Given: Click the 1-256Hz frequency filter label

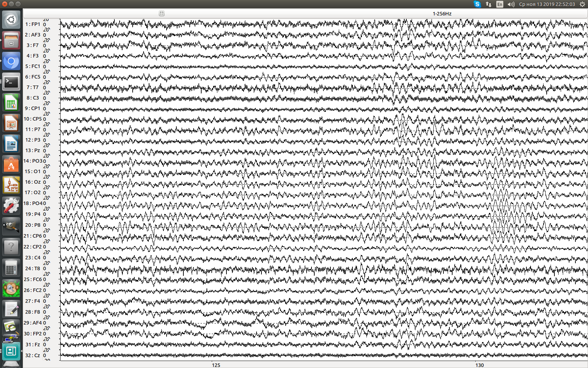Looking at the screenshot, I should (x=442, y=13).
